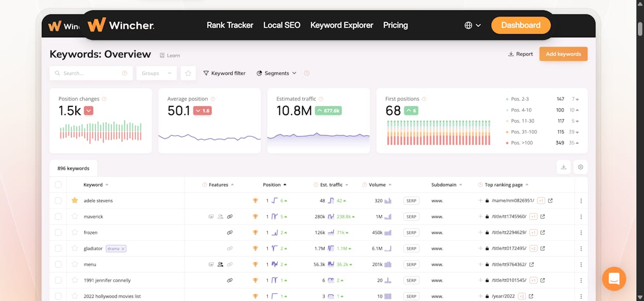
Task: Star the frozen keyword
Action: (75, 232)
